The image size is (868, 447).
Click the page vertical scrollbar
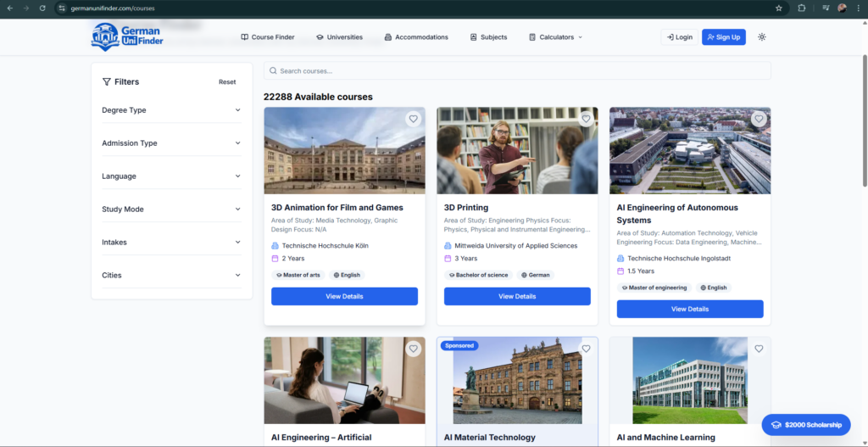click(x=865, y=120)
